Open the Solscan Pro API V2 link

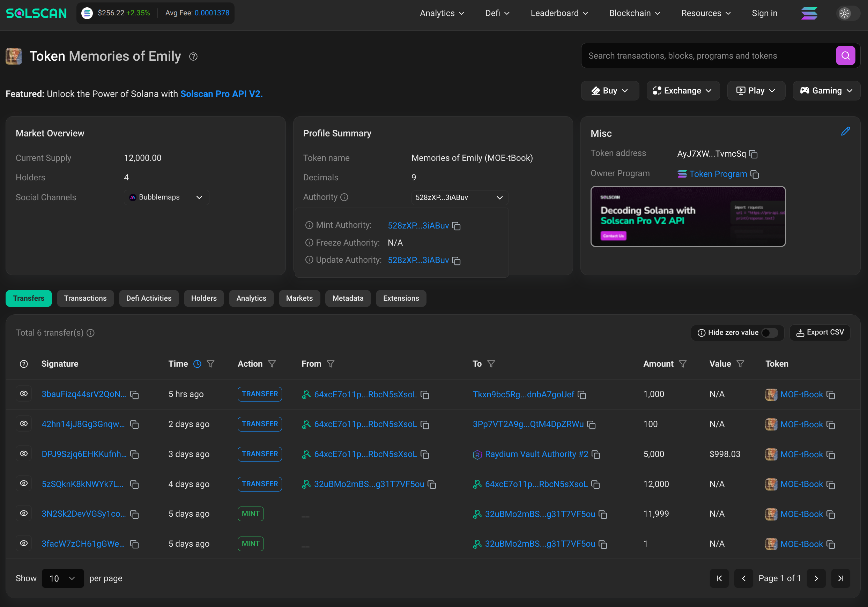click(221, 94)
